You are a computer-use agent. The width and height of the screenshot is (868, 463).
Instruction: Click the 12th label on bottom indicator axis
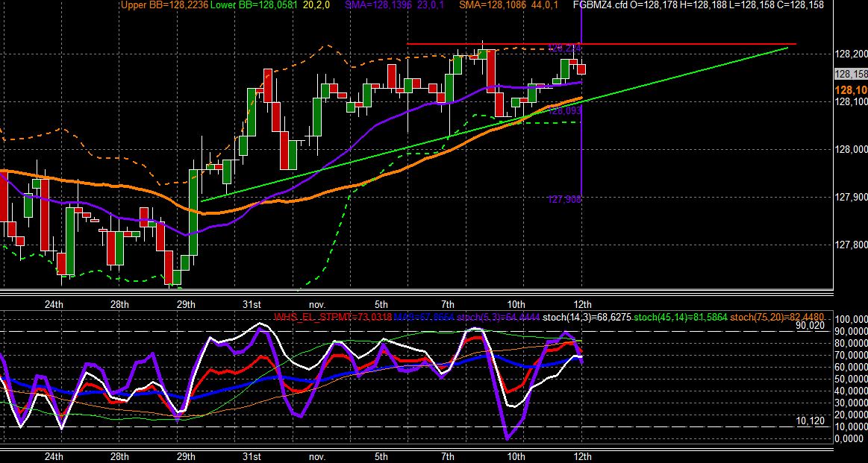(x=582, y=457)
